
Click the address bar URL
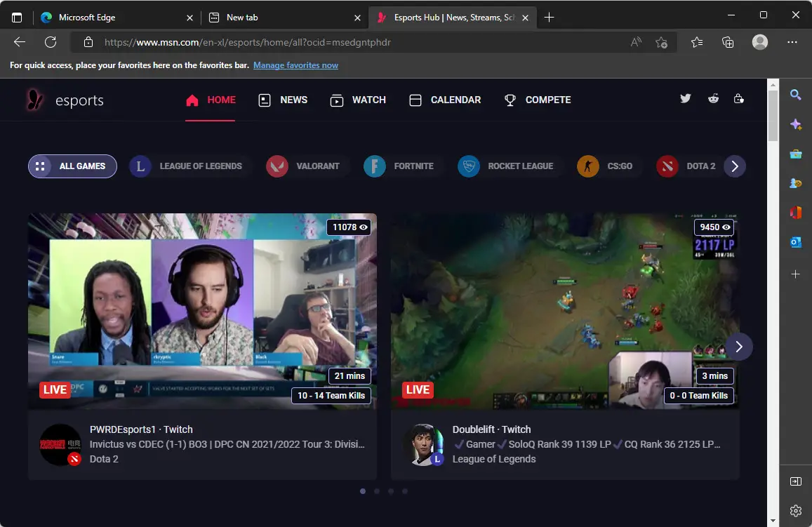pos(248,42)
